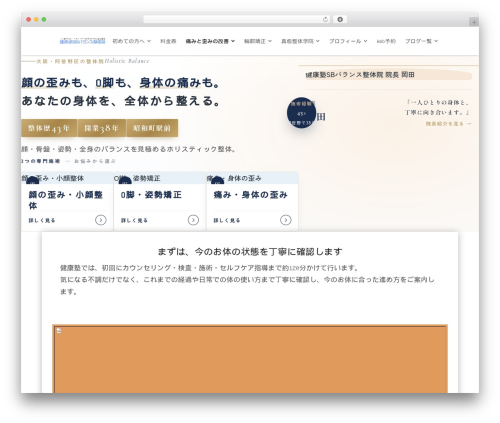Click circled arrow on 痛み・身体の歪み card
This screenshot has width=500, height=423.
click(285, 220)
